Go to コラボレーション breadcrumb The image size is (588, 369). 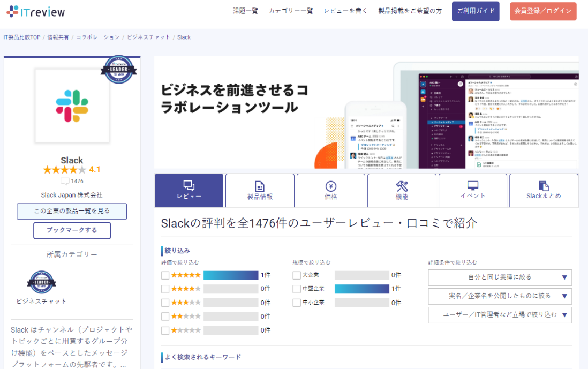tap(98, 37)
